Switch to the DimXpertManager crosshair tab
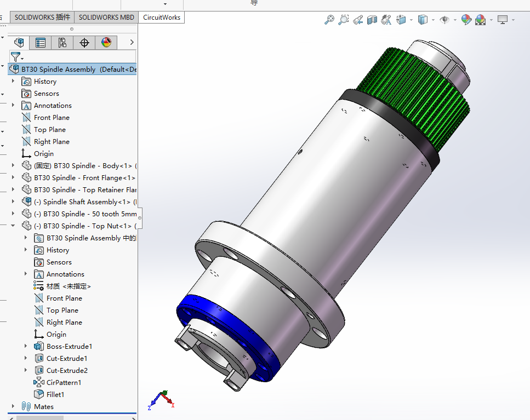This screenshot has height=420, width=530. [84, 43]
